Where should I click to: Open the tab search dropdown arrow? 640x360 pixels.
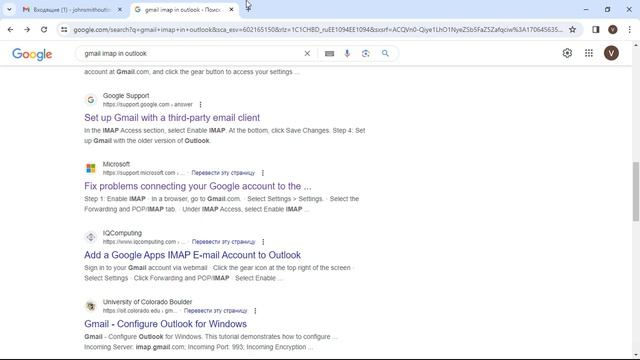(x=9, y=9)
